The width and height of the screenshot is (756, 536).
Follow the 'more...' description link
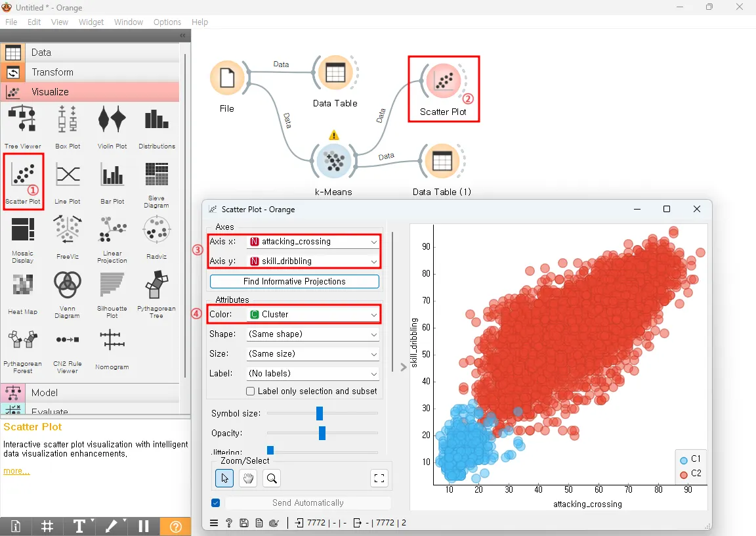coord(16,471)
